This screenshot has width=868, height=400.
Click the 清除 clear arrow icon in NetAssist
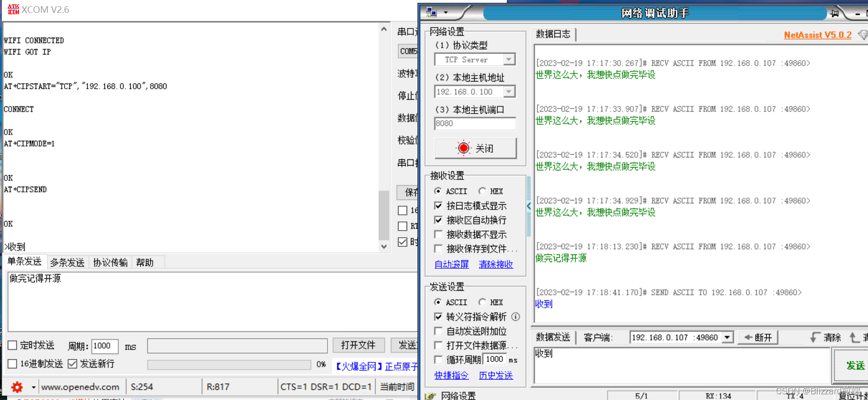click(x=816, y=337)
